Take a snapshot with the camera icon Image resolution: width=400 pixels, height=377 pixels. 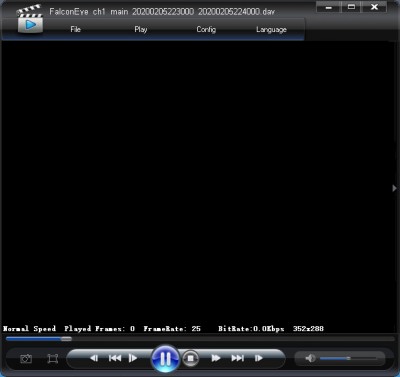[26, 359]
